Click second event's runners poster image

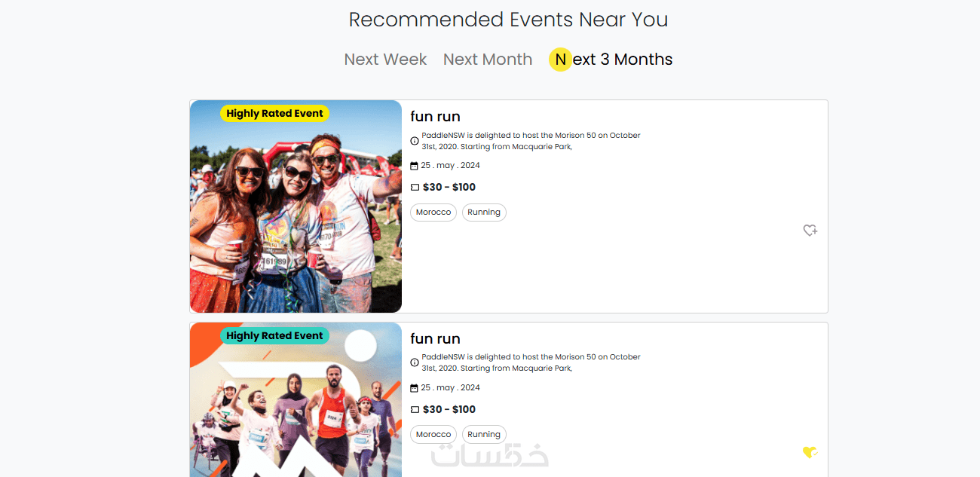click(x=296, y=414)
